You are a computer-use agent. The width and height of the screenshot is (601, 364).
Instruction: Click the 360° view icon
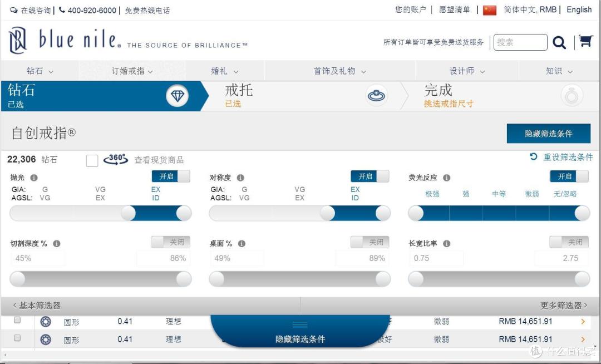pos(116,159)
